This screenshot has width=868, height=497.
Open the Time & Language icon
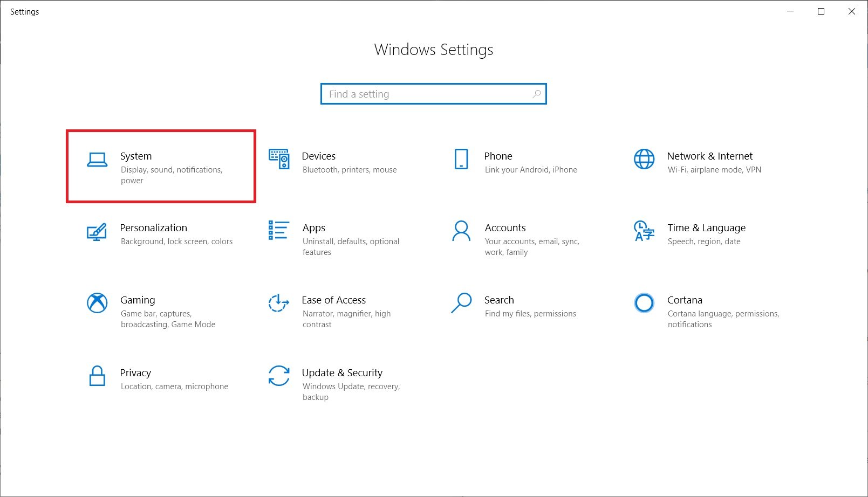tap(644, 231)
